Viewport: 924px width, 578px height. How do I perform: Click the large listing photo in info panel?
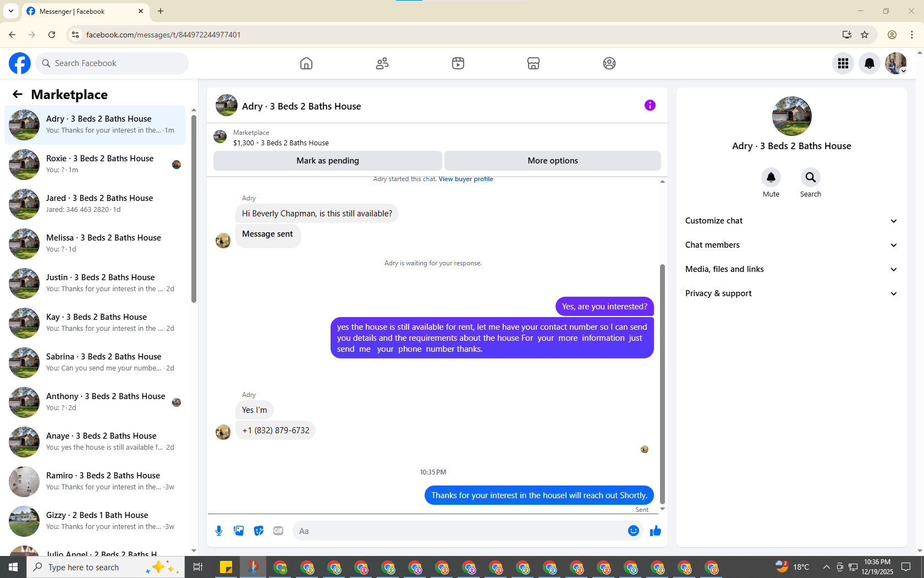click(791, 116)
